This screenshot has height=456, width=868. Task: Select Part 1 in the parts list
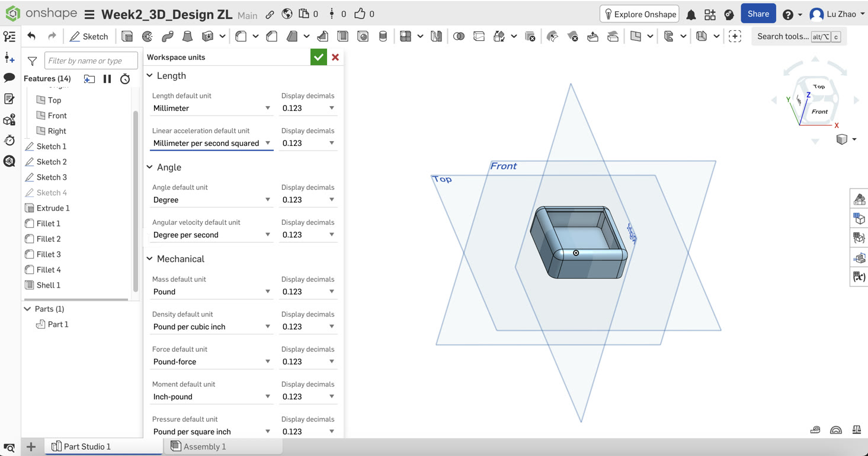point(58,324)
